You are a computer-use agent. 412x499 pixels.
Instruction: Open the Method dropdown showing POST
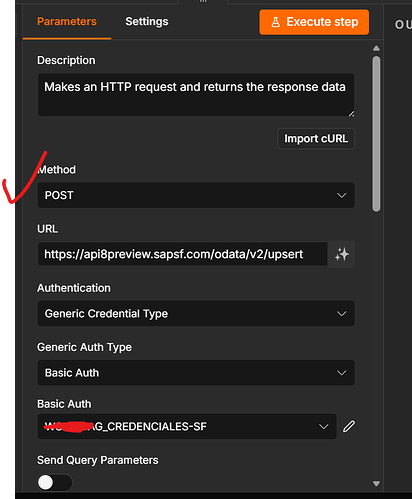pyautogui.click(x=196, y=195)
